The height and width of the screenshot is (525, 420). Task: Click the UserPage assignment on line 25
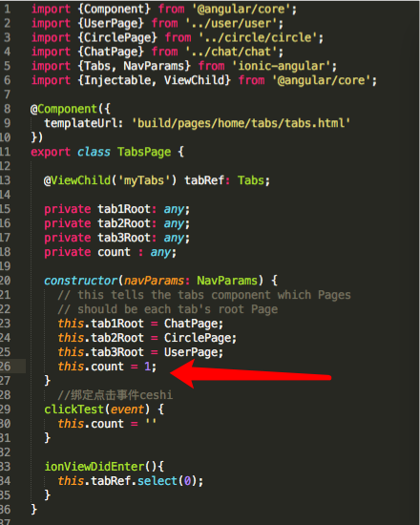[x=193, y=352]
